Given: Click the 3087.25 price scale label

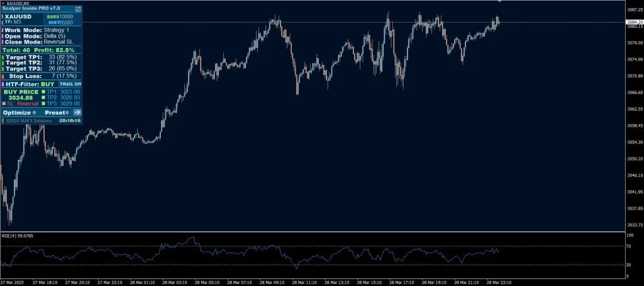Looking at the screenshot, I should 634,9.
